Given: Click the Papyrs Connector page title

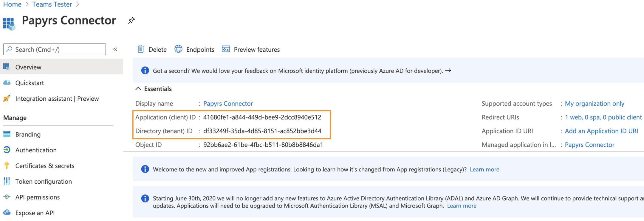Looking at the screenshot, I should (69, 20).
